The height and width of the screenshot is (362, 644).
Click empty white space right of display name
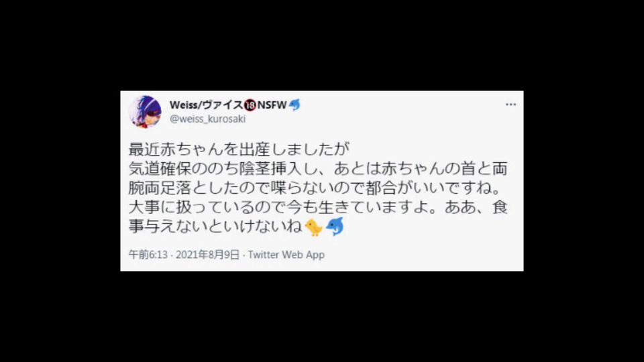point(402,105)
